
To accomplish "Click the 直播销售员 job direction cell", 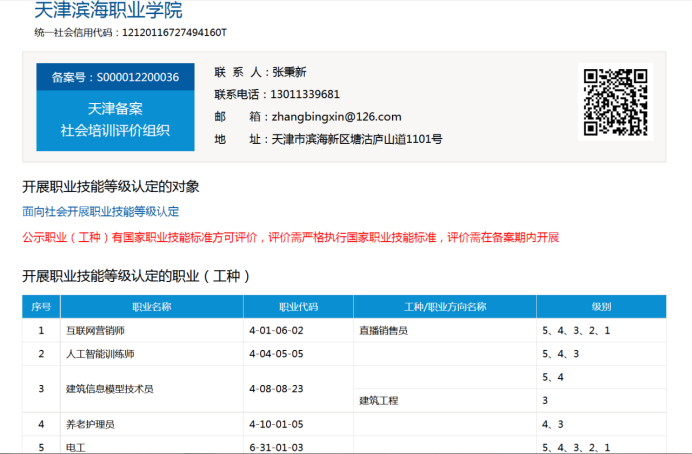I will click(383, 330).
